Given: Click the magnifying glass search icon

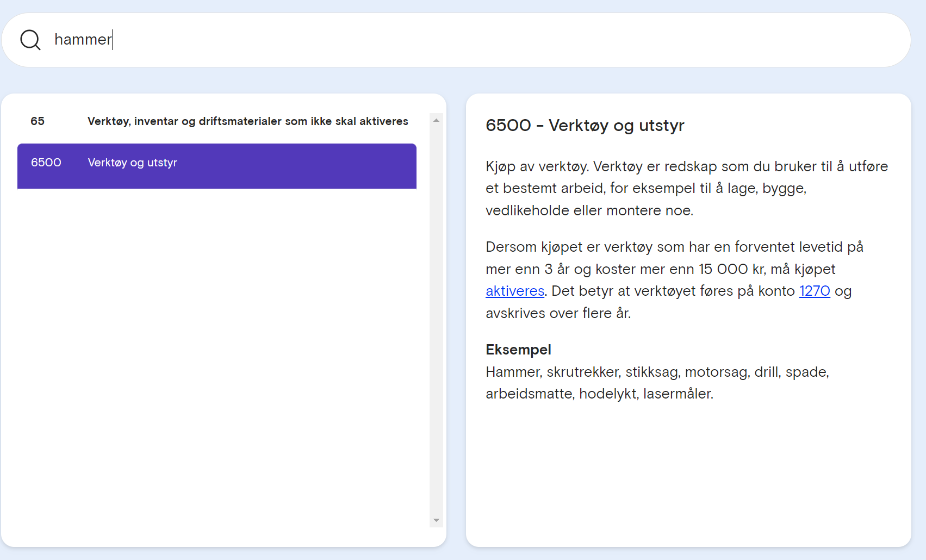Looking at the screenshot, I should [30, 40].
